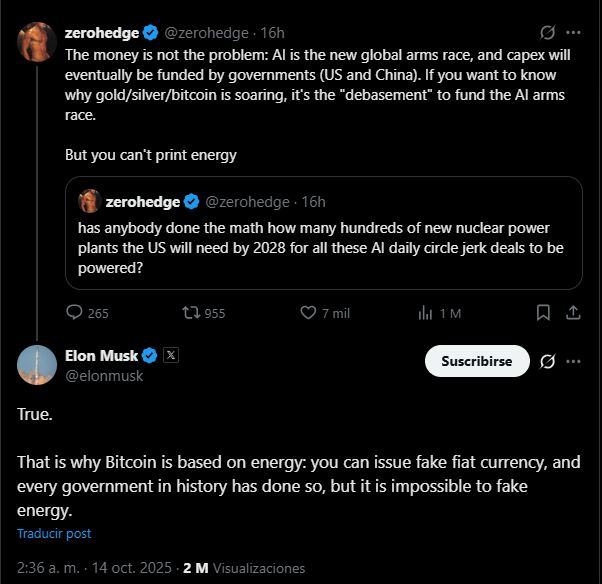Open more options menu on zerohedge post
Screen dimensions: 602x584
click(573, 33)
